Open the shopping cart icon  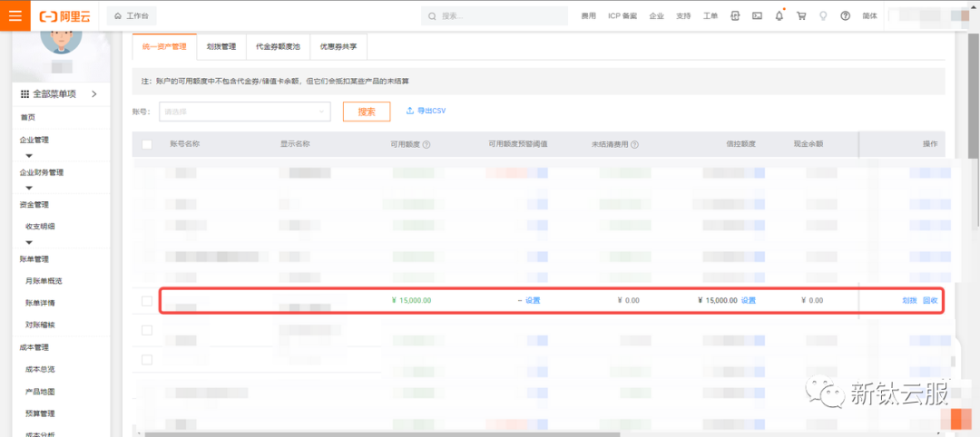pos(801,15)
